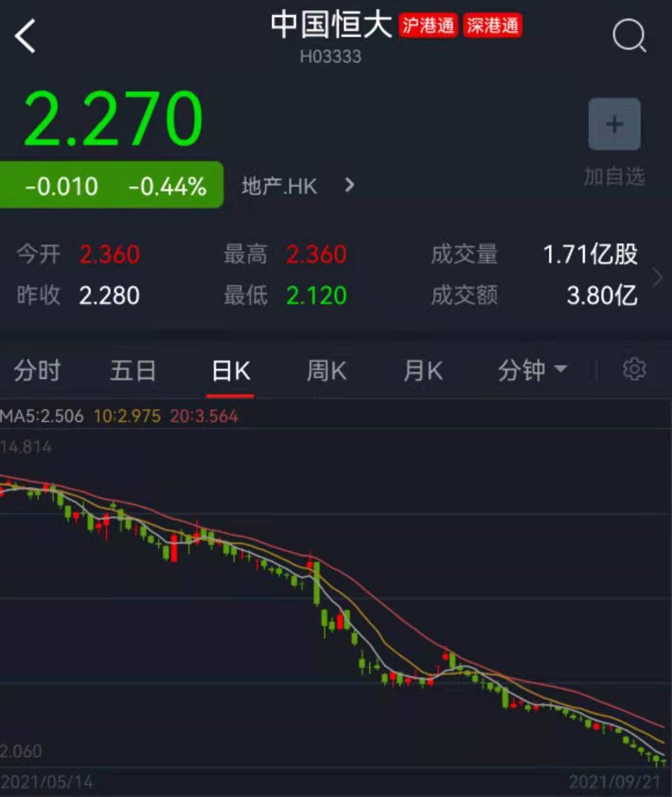Tap the 深港通 red badge
The height and width of the screenshot is (797, 672).
[493, 26]
